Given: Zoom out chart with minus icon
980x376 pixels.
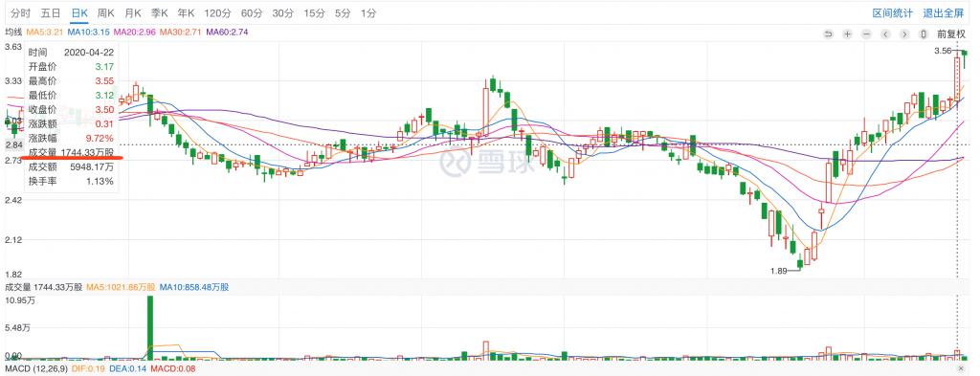Looking at the screenshot, I should tap(867, 33).
